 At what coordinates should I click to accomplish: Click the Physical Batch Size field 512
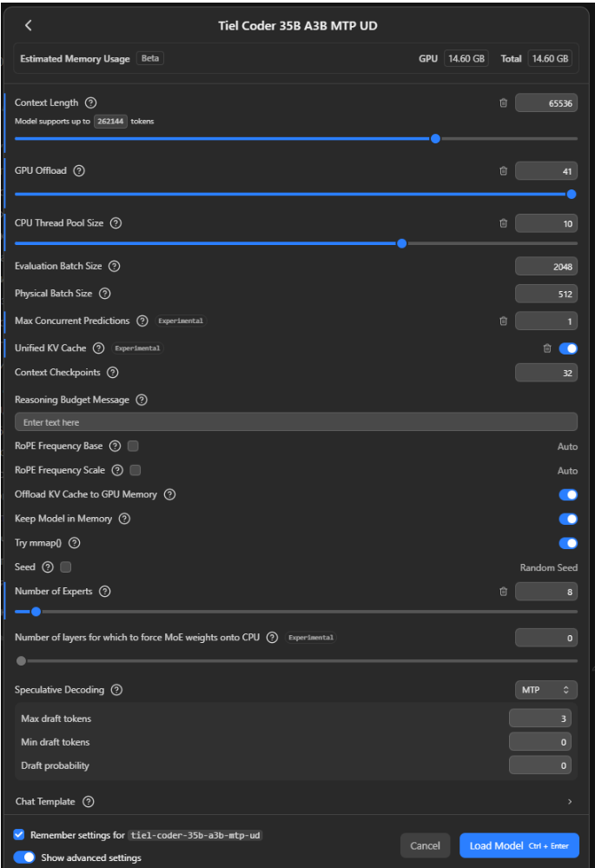[x=546, y=294]
